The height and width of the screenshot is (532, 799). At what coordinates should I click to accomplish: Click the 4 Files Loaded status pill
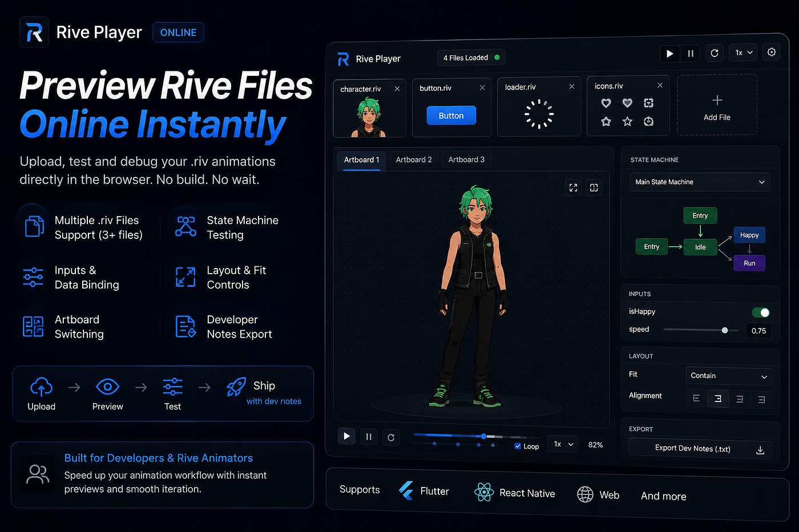tap(471, 58)
